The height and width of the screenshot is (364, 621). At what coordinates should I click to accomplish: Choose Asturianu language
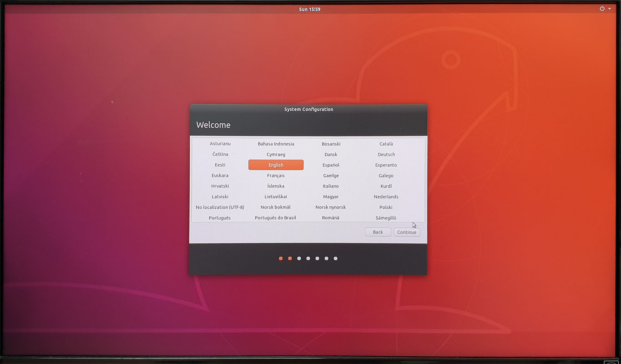pos(220,144)
